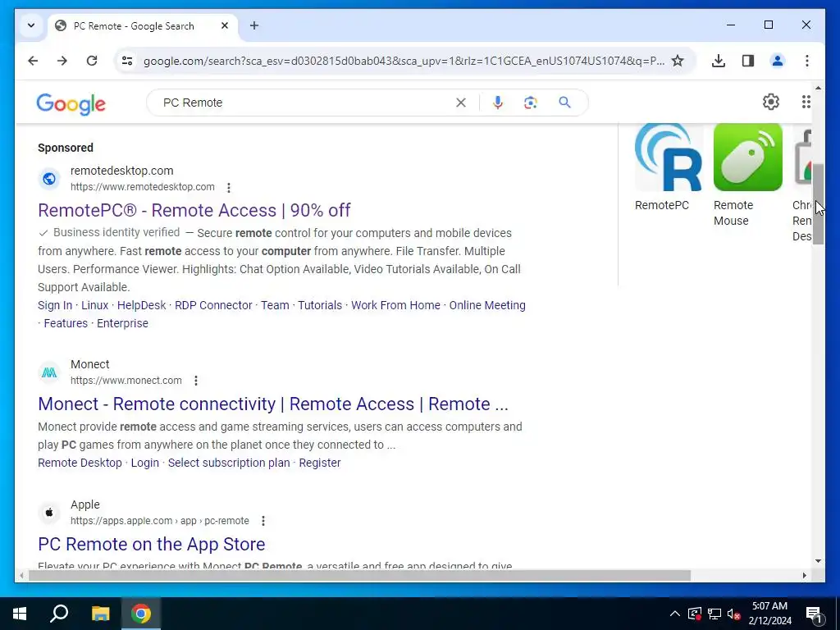Viewport: 840px width, 630px height.
Task: Show hidden system tray icons
Action: pos(675,614)
